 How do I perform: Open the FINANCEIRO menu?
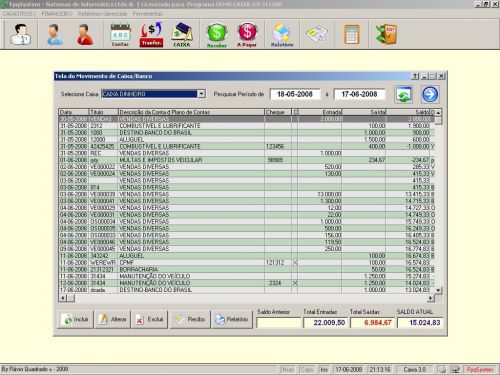point(57,14)
